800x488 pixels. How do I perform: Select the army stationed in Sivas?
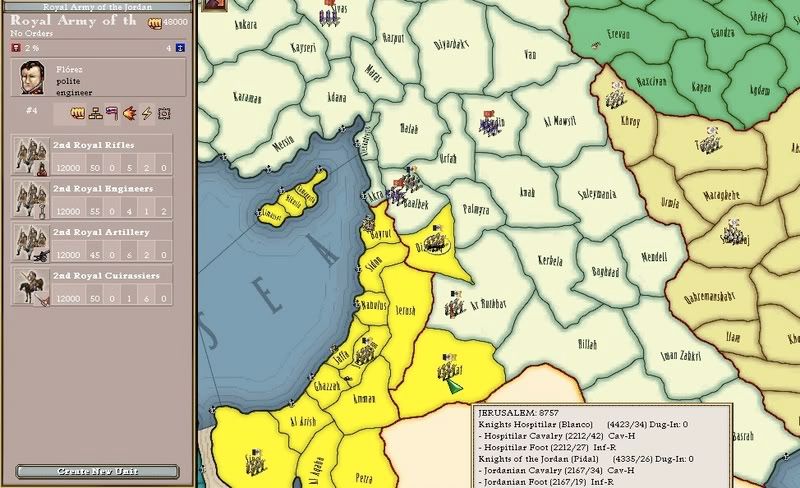click(x=329, y=15)
